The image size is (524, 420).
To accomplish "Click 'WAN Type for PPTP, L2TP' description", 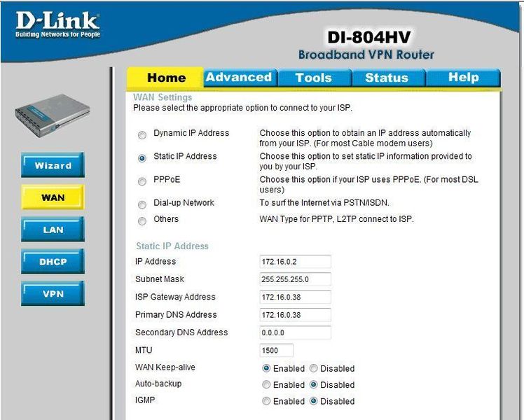I will tap(336, 219).
